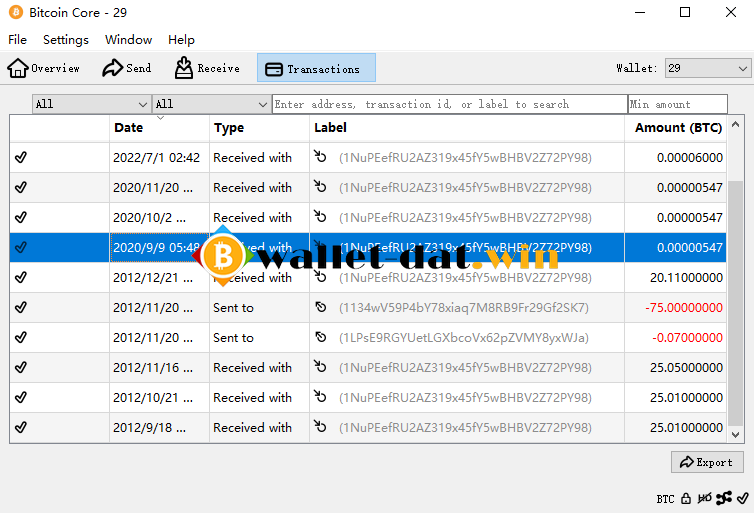Click the confirmed checkmark in the highlighted 2020/9/9 row
The width and height of the screenshot is (754, 513).
pyautogui.click(x=21, y=247)
